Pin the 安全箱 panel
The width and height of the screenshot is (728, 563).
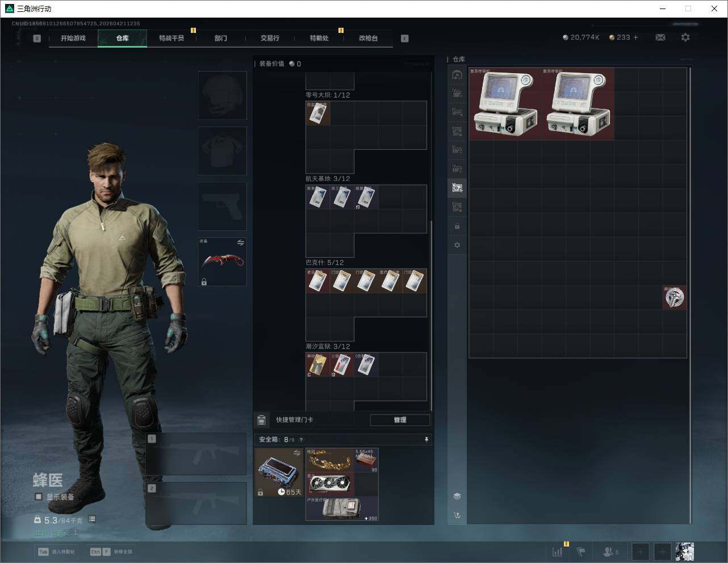pyautogui.click(x=426, y=440)
